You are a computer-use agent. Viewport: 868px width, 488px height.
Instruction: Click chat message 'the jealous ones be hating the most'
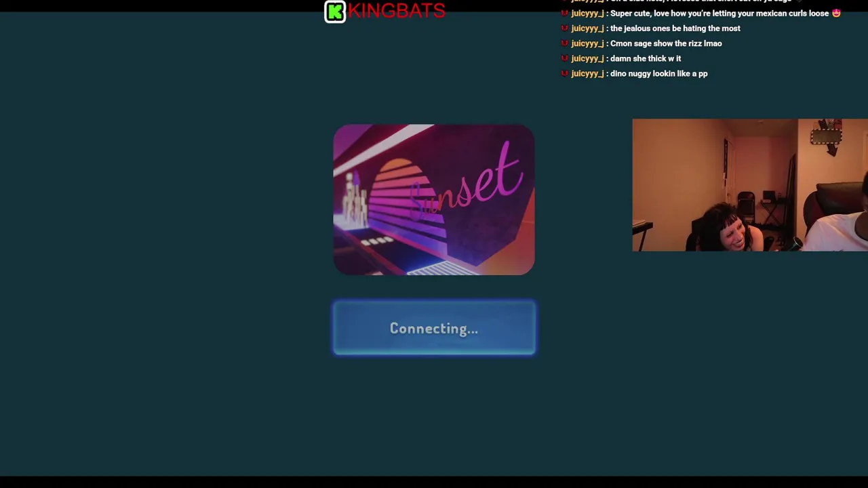click(x=675, y=28)
